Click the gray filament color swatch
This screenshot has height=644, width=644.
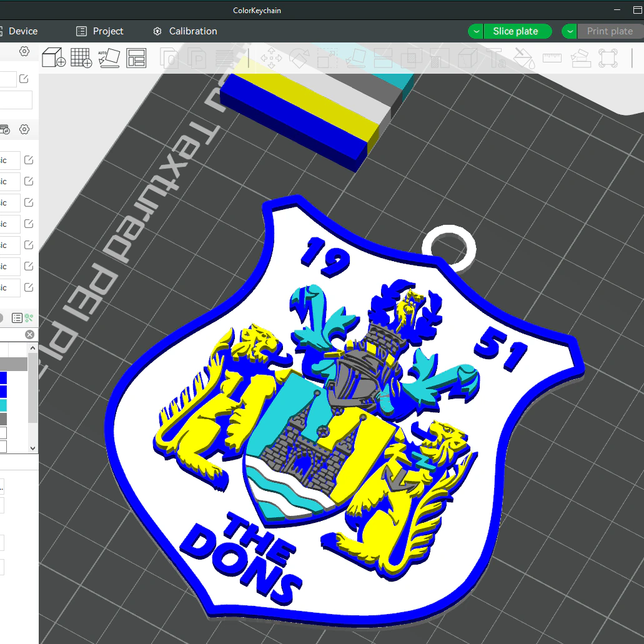point(3,419)
